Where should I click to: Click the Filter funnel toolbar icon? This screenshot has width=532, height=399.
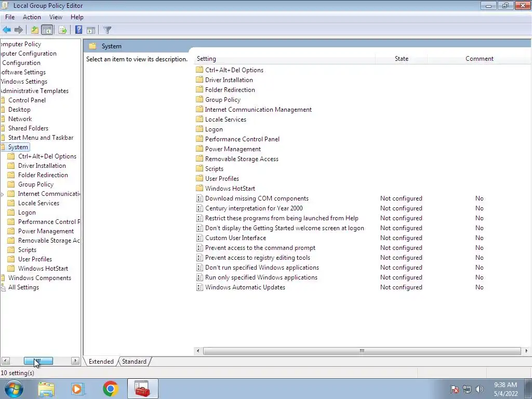pos(107,30)
